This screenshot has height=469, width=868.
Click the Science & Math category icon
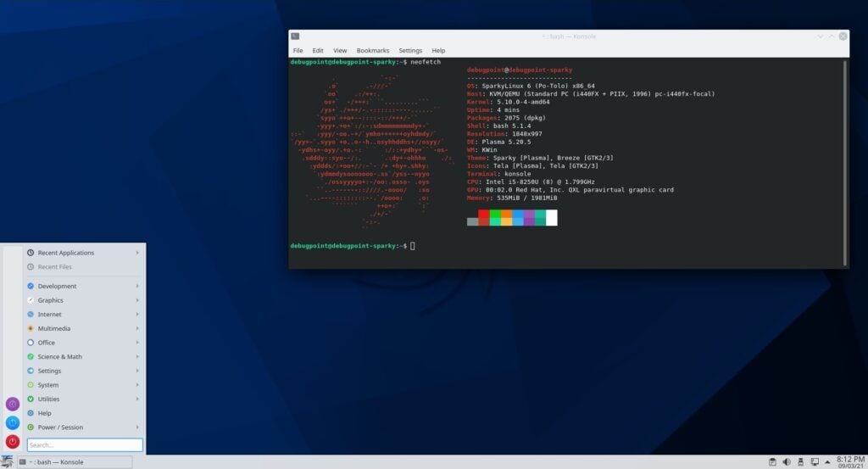click(31, 356)
